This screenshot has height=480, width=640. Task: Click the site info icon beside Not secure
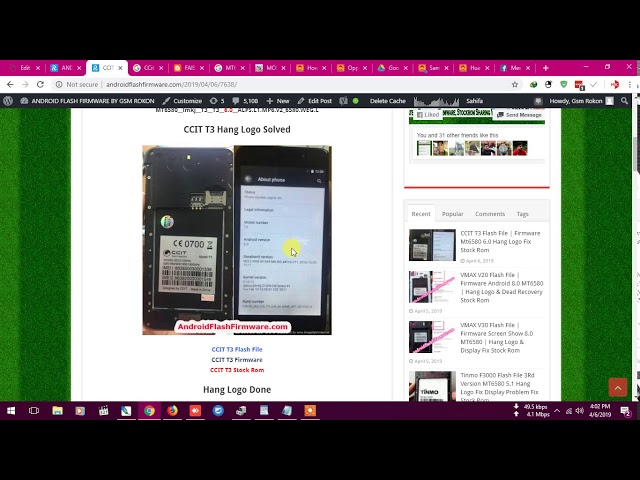coord(59,84)
